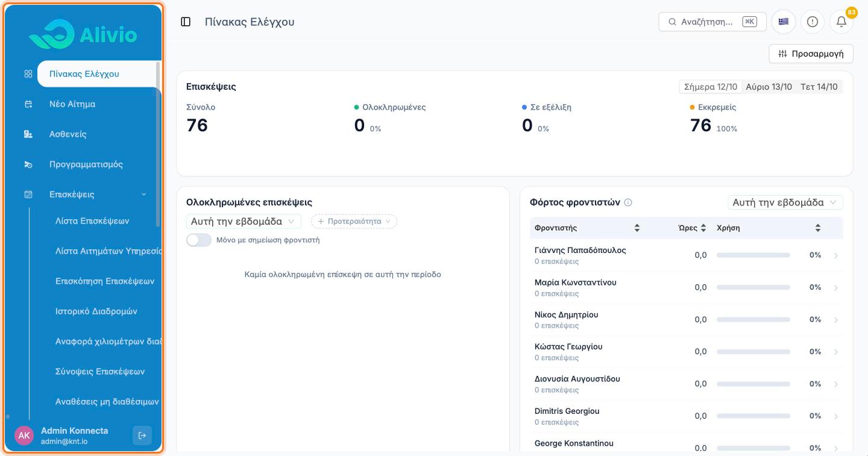Select the Τετ 14/10 tab
Screen dimensions: 868x456
tap(819, 87)
